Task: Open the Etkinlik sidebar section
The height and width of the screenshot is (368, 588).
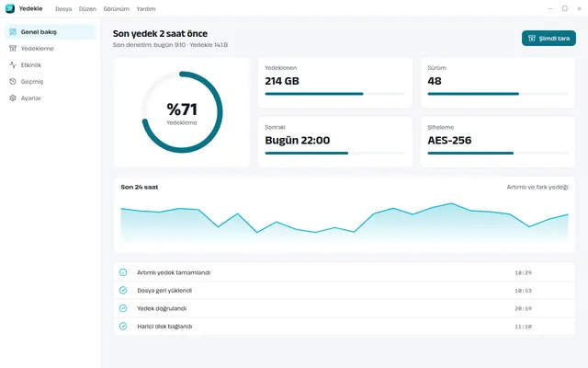Action: tap(51, 65)
